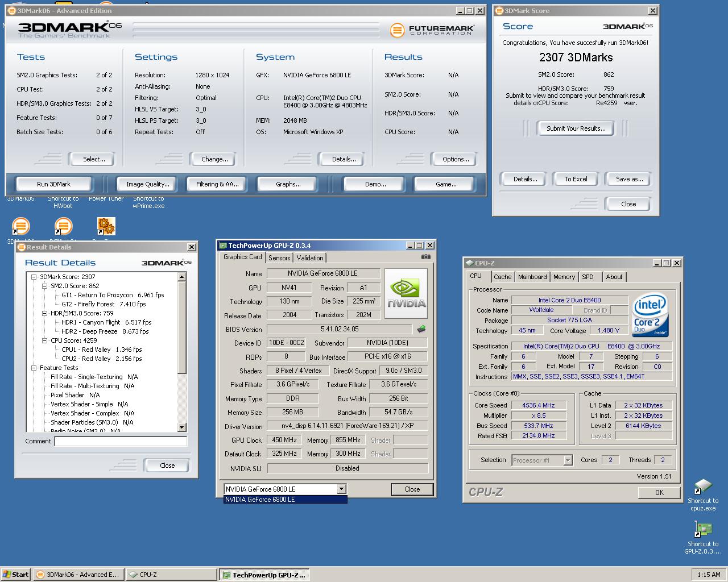The height and width of the screenshot is (582, 728).
Task: Collapse the HDR/SM3.0 Score tree node
Action: coord(45,313)
